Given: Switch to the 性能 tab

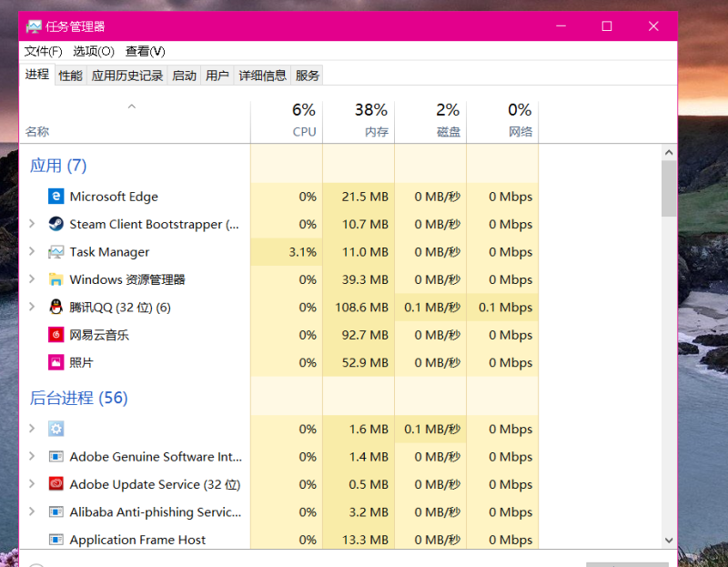Looking at the screenshot, I should (71, 76).
